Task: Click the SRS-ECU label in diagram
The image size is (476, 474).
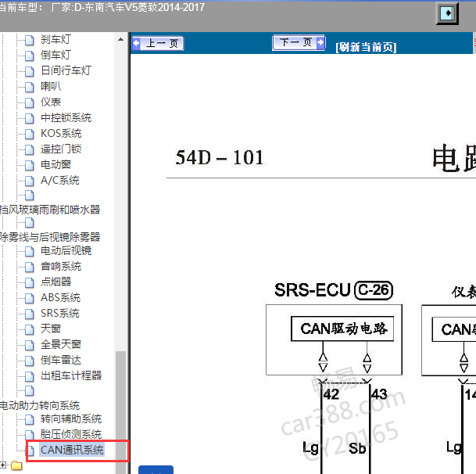Action: [313, 290]
